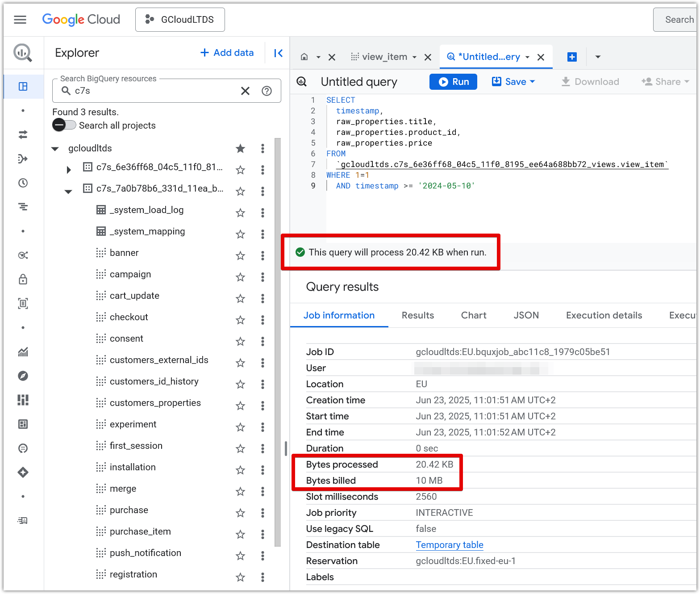Open actions menu for banner table
700x594 pixels.
point(262,255)
